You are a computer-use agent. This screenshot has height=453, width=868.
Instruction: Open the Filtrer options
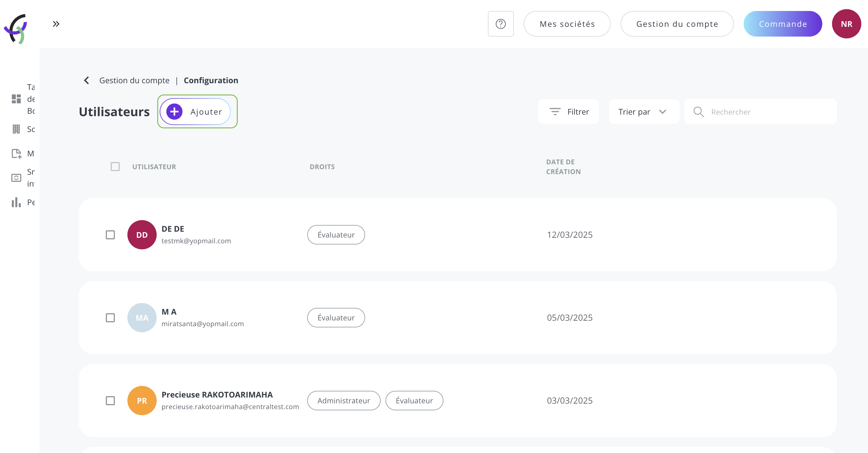pos(569,112)
